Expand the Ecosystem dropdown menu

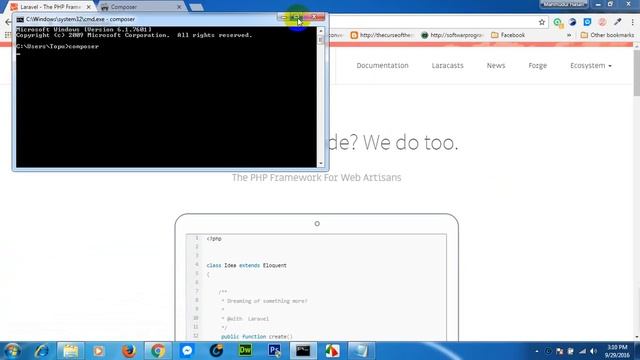pos(591,65)
